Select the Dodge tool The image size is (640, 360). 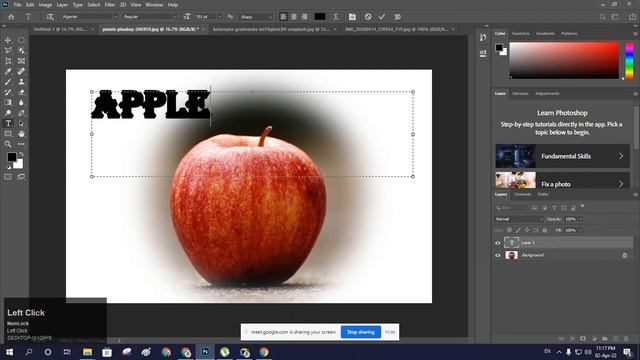click(x=8, y=113)
